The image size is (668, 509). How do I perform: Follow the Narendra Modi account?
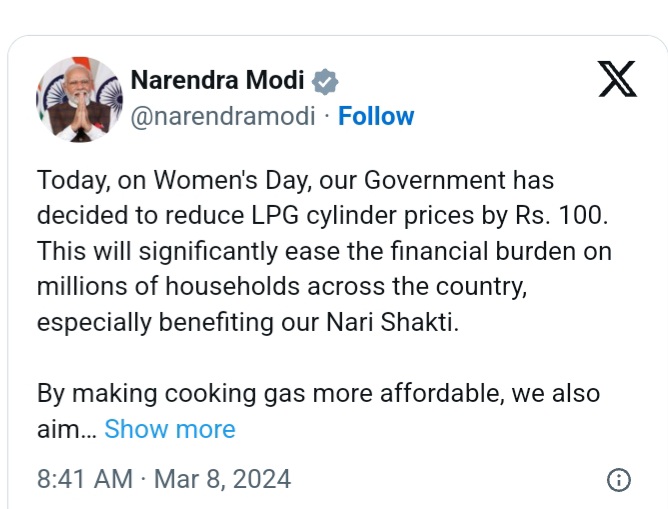click(x=376, y=116)
